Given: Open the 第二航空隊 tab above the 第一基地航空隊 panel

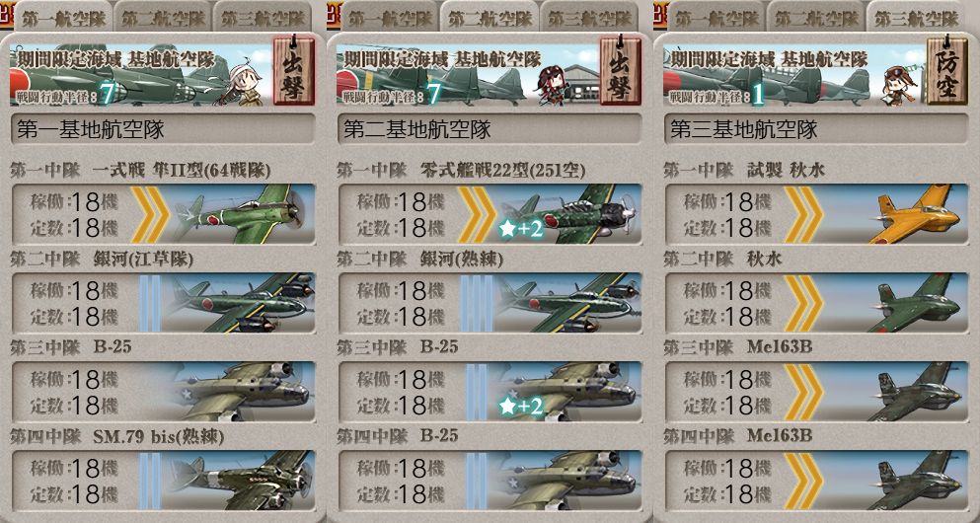Looking at the screenshot, I should point(161,18).
